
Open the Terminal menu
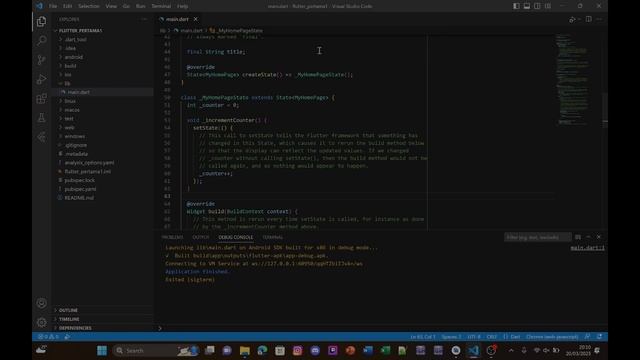tap(161, 6)
